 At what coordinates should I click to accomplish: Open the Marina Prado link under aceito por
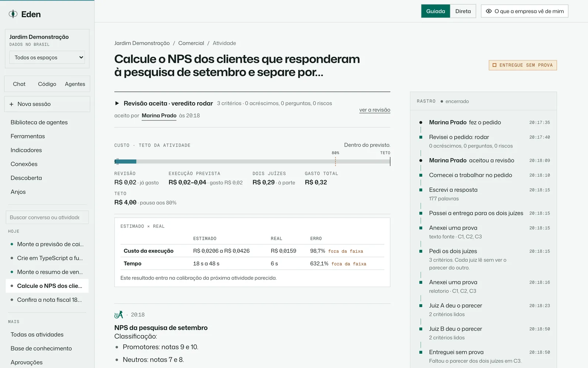point(159,116)
